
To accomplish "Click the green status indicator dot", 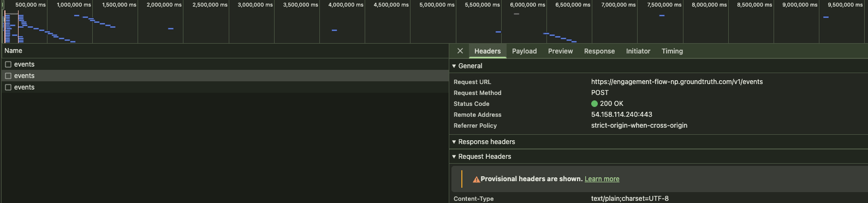I will [594, 104].
